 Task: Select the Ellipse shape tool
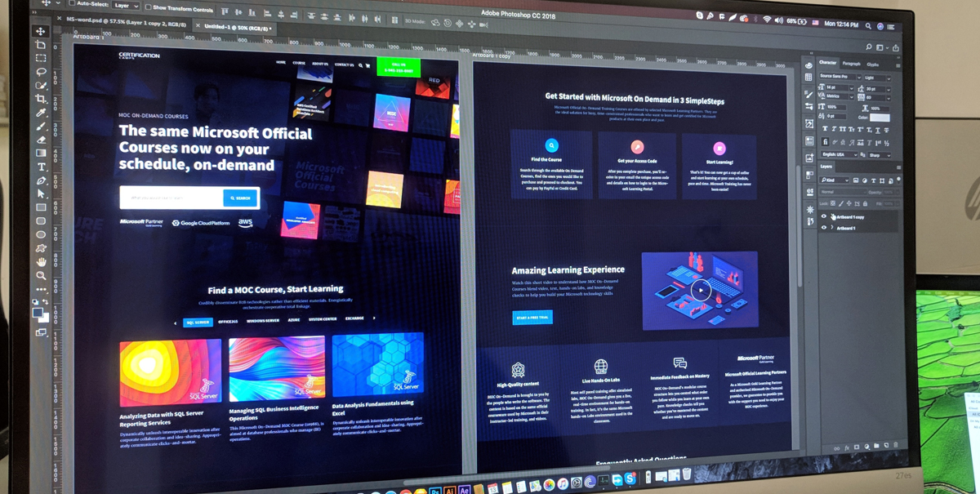[x=41, y=234]
